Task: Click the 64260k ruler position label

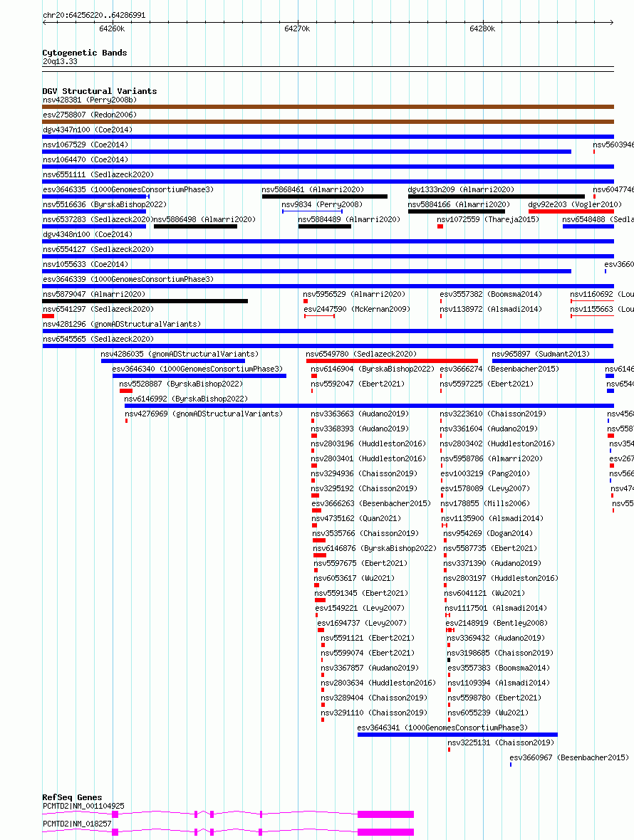Action: point(112,29)
